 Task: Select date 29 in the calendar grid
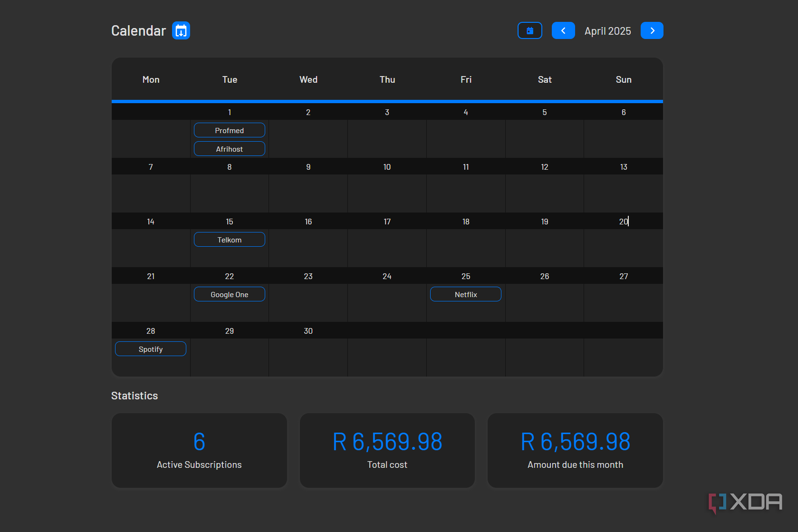(230, 331)
